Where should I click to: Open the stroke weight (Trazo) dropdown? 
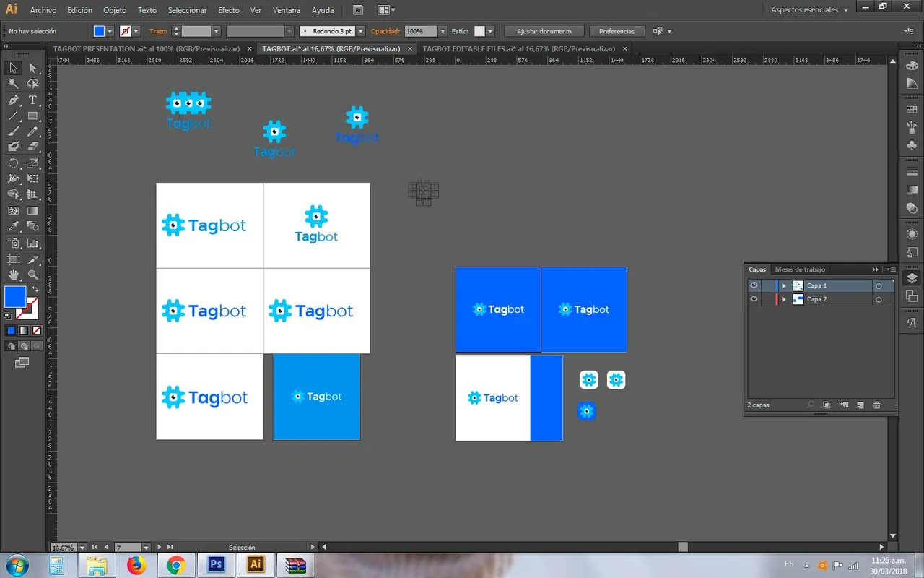click(216, 31)
